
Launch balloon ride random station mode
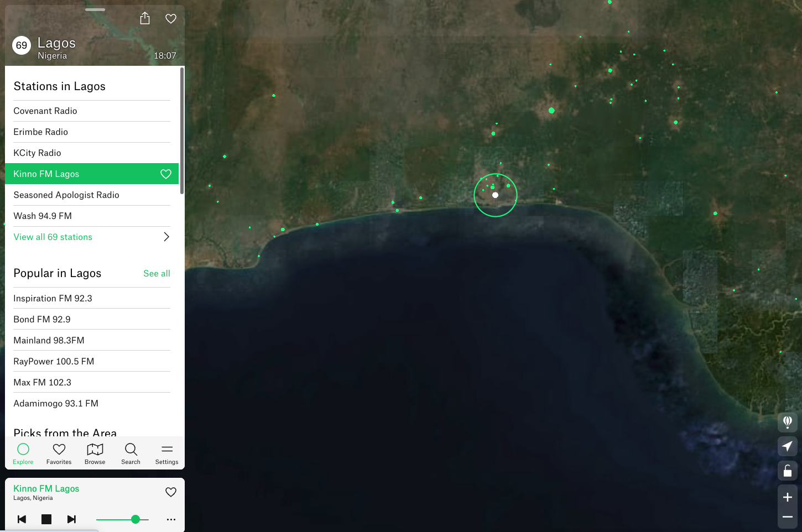[788, 423]
